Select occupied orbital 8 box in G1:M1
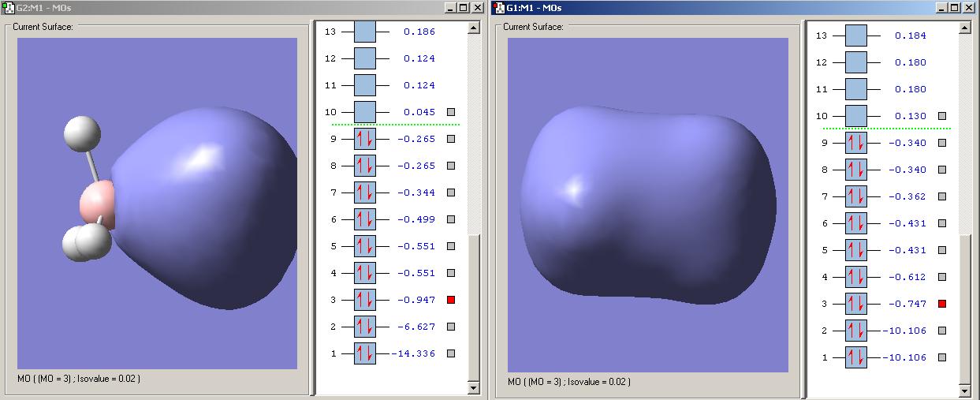The width and height of the screenshot is (980, 400). point(856,170)
